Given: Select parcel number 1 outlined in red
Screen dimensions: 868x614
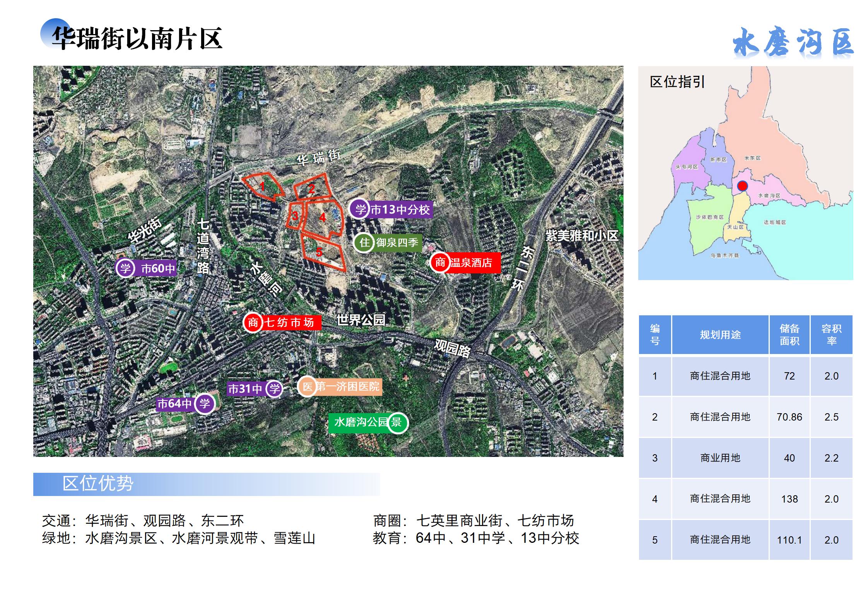Looking at the screenshot, I should click(262, 186).
